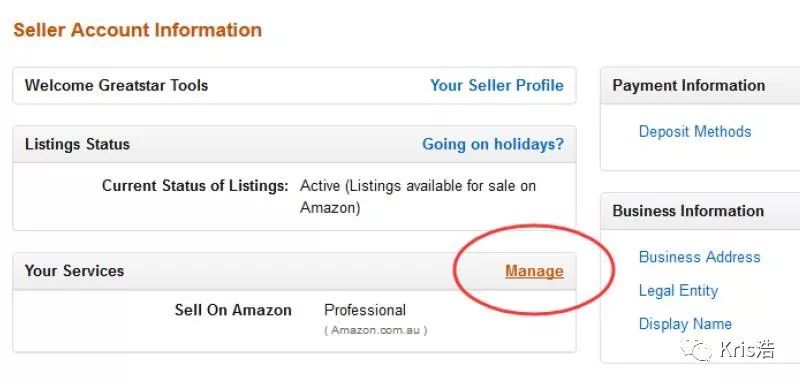Click the Kris浩 watermark text
The image size is (800, 384).
click(x=747, y=349)
